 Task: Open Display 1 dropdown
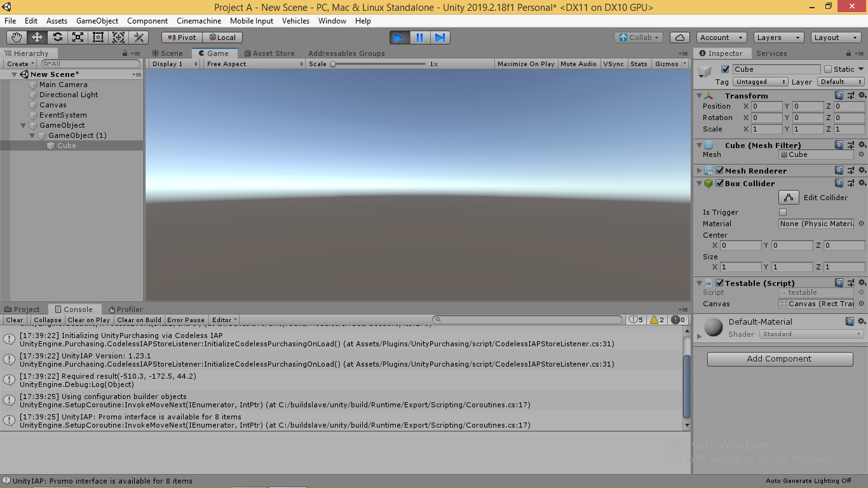(176, 64)
